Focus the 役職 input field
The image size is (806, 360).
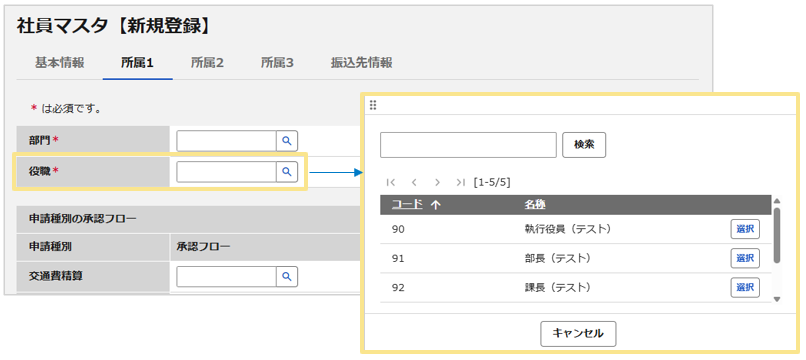pyautogui.click(x=227, y=172)
